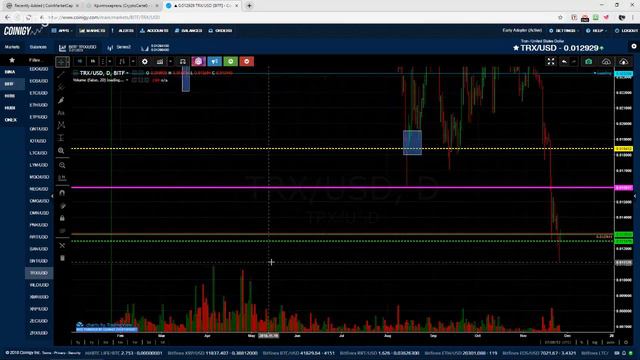Open the HELP dropdown
640x360 pixels.
pyautogui.click(x=596, y=31)
